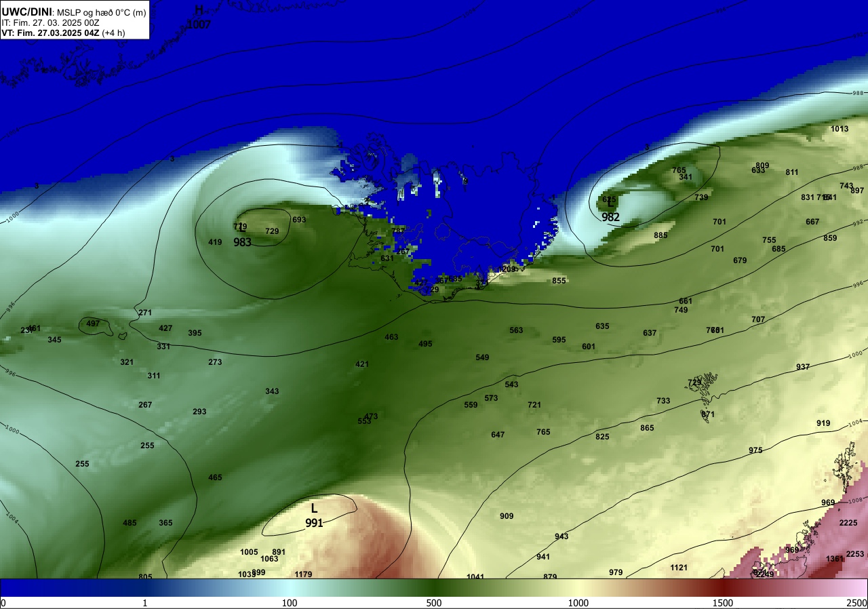The height and width of the screenshot is (609, 868).
Task: Click the 1500 label on color scale
Action: point(723,603)
